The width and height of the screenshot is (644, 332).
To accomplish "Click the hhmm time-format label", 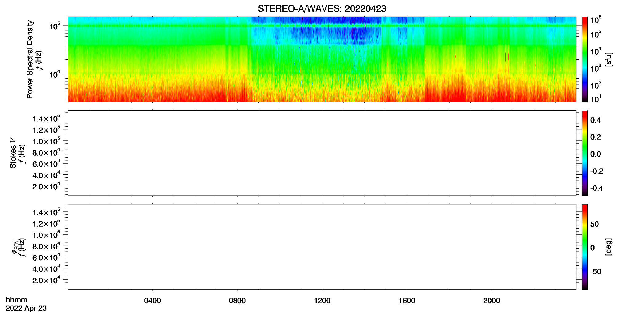I will [x=17, y=300].
